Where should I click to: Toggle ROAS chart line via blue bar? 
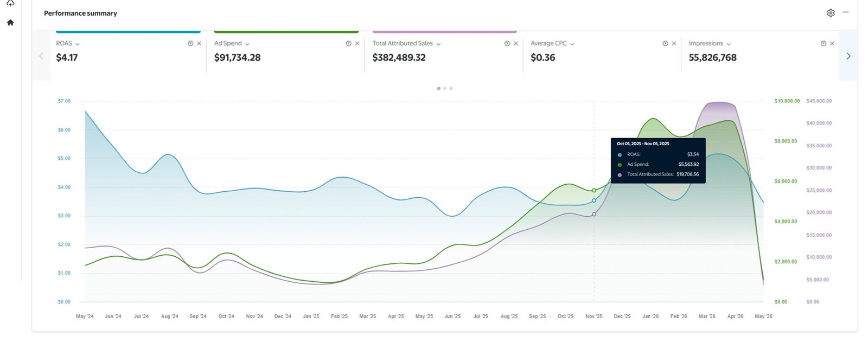coord(128,31)
